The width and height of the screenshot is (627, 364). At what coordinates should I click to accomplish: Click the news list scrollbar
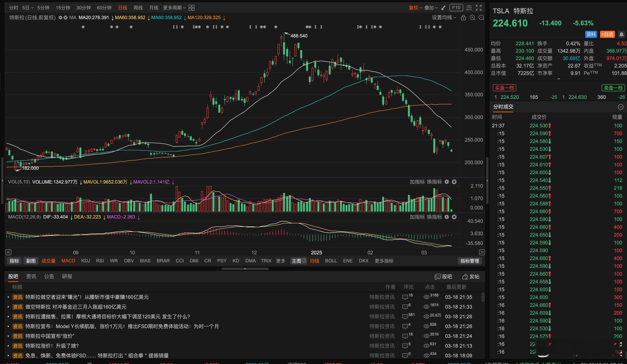pos(483,297)
